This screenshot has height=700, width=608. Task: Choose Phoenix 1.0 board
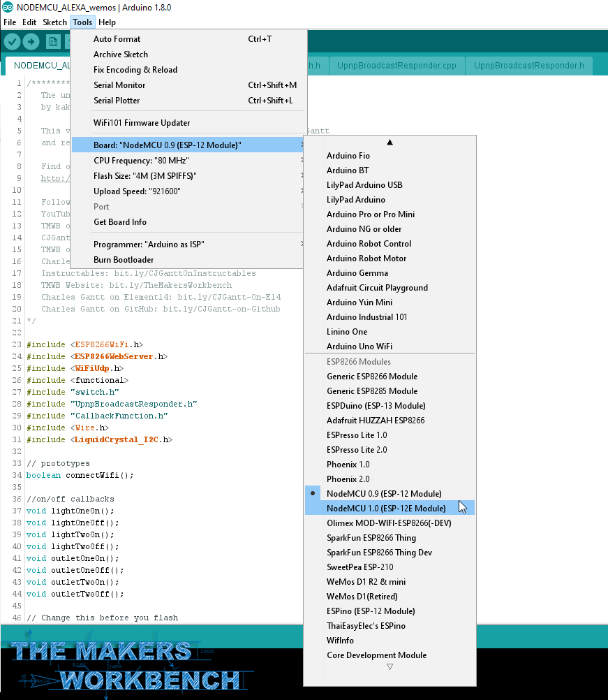(x=390, y=465)
